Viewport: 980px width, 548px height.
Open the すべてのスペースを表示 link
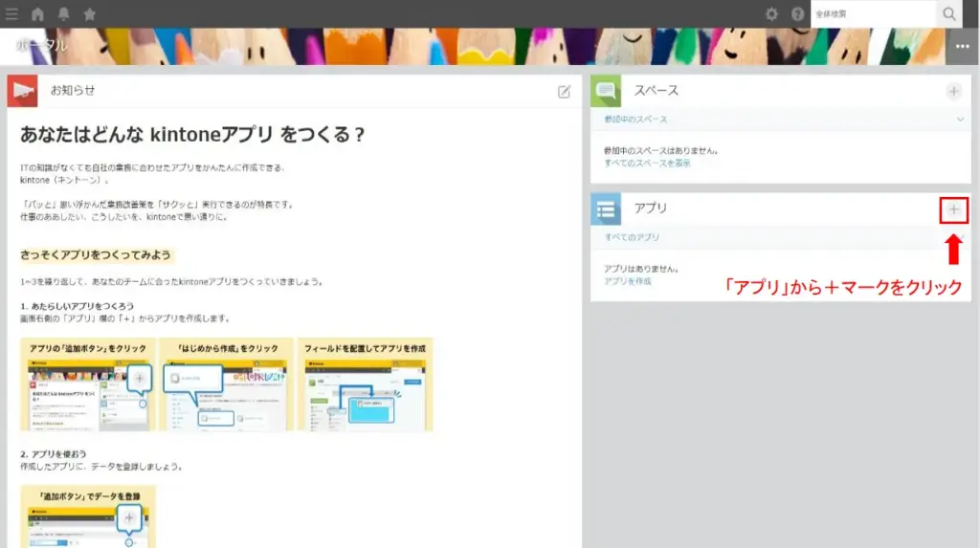coord(647,164)
